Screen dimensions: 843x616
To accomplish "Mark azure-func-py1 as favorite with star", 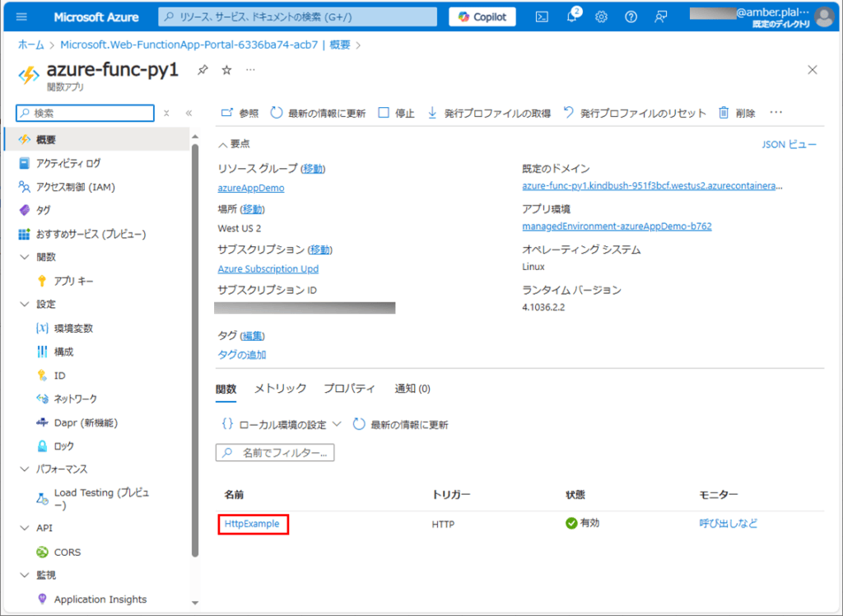I will pos(226,70).
